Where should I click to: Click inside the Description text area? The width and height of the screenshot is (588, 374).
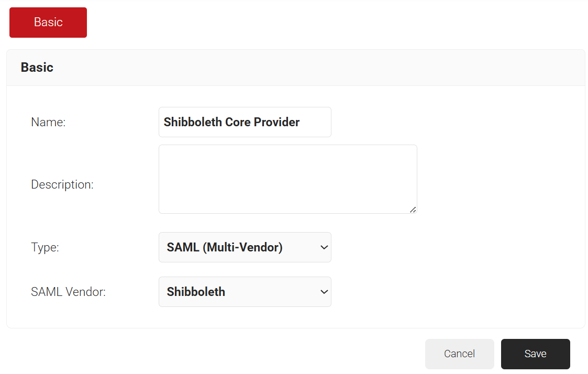click(x=287, y=179)
